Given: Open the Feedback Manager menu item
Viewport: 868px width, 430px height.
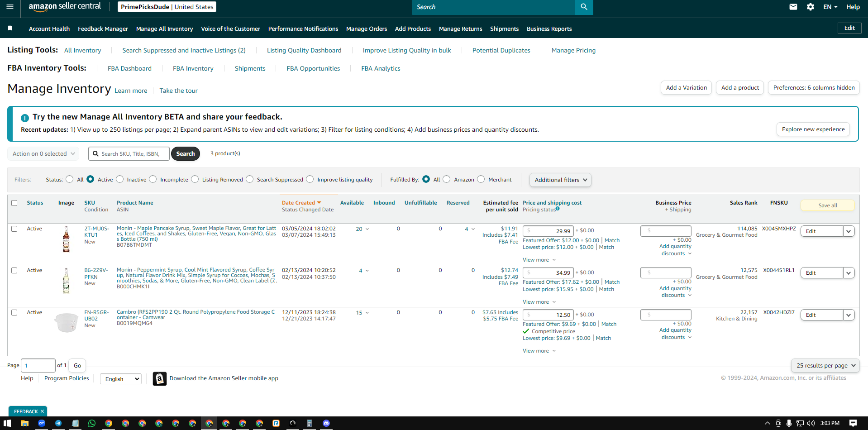Looking at the screenshot, I should [103, 29].
